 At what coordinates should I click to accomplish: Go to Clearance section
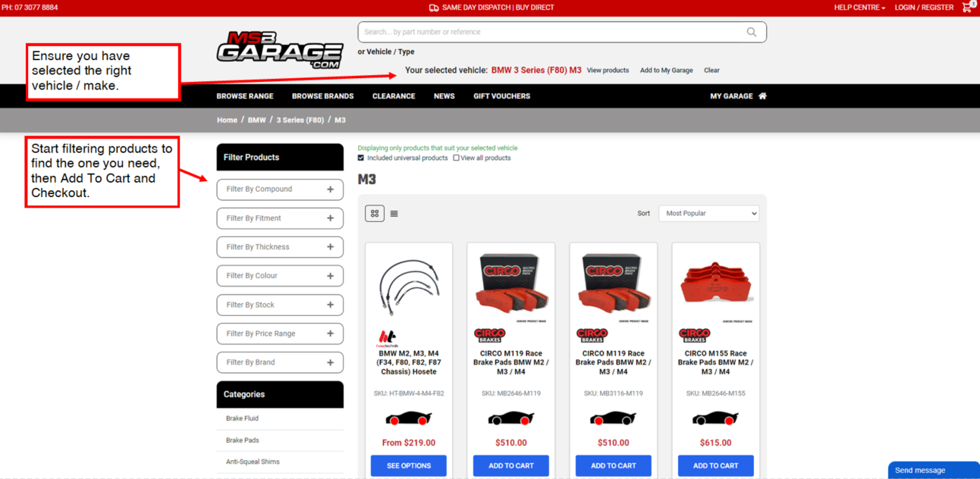394,96
